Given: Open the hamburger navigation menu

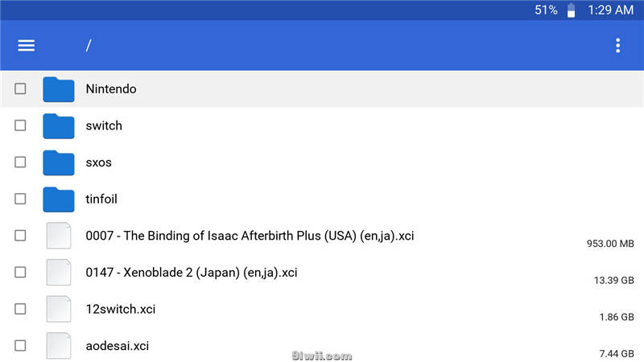Looking at the screenshot, I should pos(26,46).
